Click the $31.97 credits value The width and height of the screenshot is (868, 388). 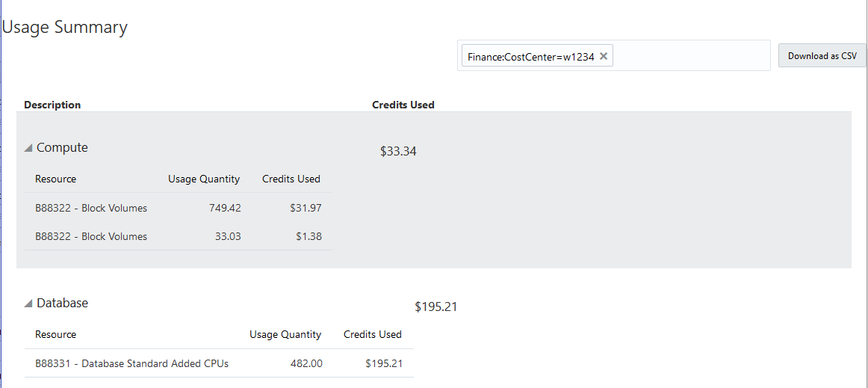306,208
